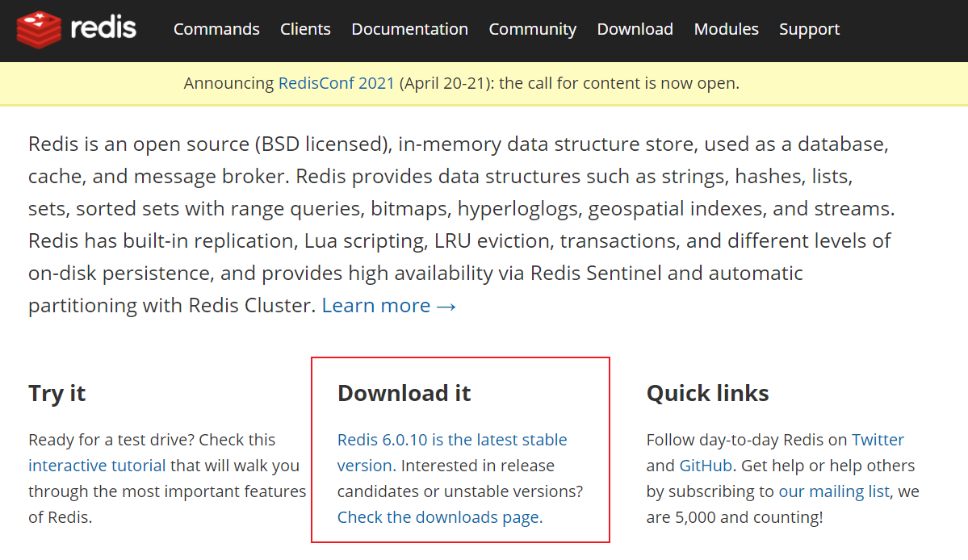Follow the RedisConf 2021 link

[x=337, y=83]
